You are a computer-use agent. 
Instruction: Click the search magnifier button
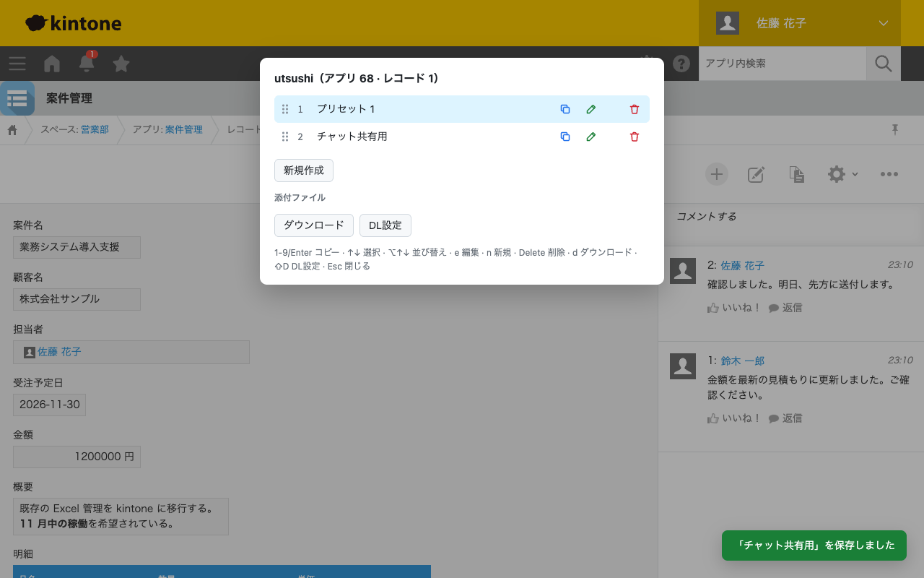click(x=884, y=64)
